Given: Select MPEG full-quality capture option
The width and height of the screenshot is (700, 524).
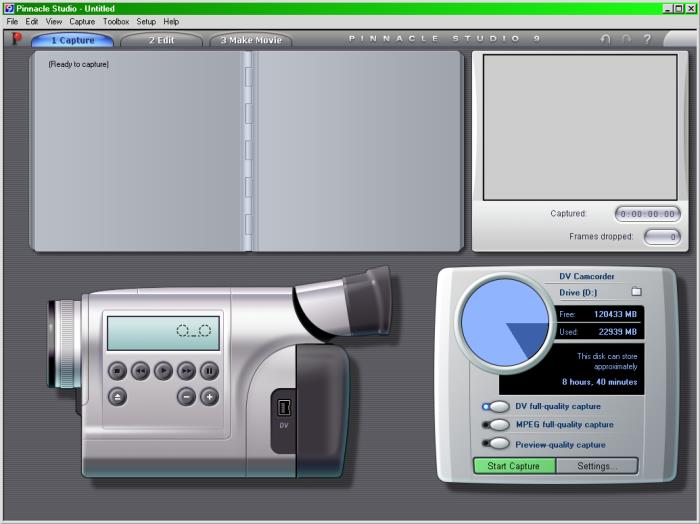Looking at the screenshot, I should click(496, 425).
